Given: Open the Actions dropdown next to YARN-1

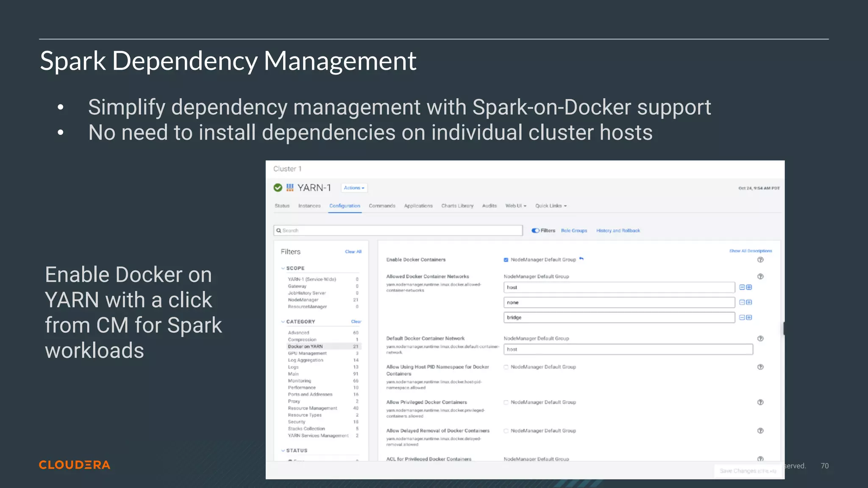Looking at the screenshot, I should tap(354, 188).
